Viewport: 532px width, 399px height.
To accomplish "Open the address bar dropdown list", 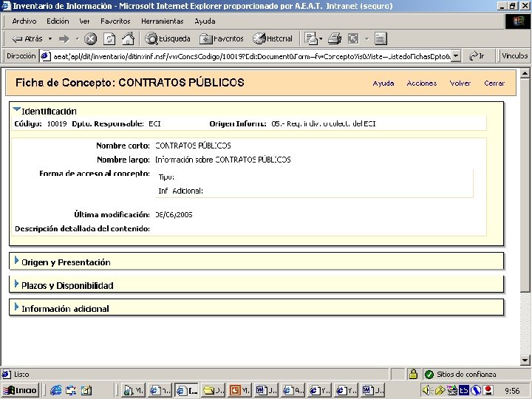I will pyautogui.click(x=457, y=56).
